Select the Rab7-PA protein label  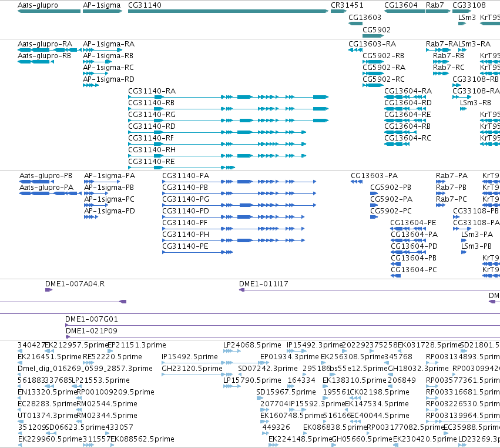[x=452, y=176]
